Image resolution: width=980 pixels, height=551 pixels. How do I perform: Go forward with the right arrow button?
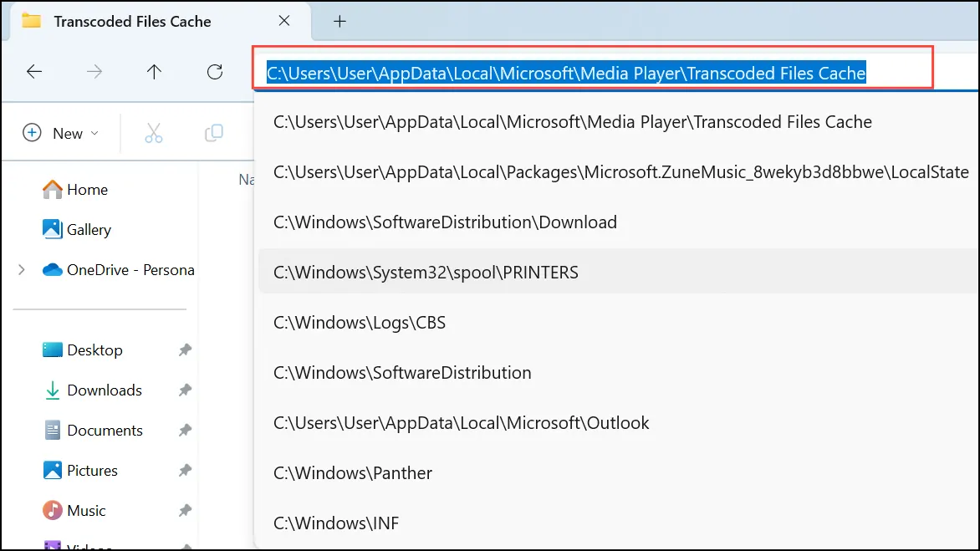pyautogui.click(x=94, y=72)
